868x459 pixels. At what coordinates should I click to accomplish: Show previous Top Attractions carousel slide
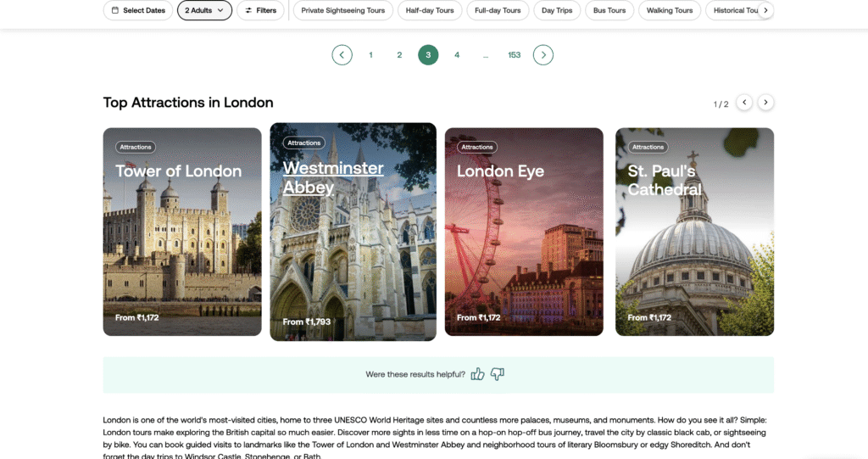744,103
